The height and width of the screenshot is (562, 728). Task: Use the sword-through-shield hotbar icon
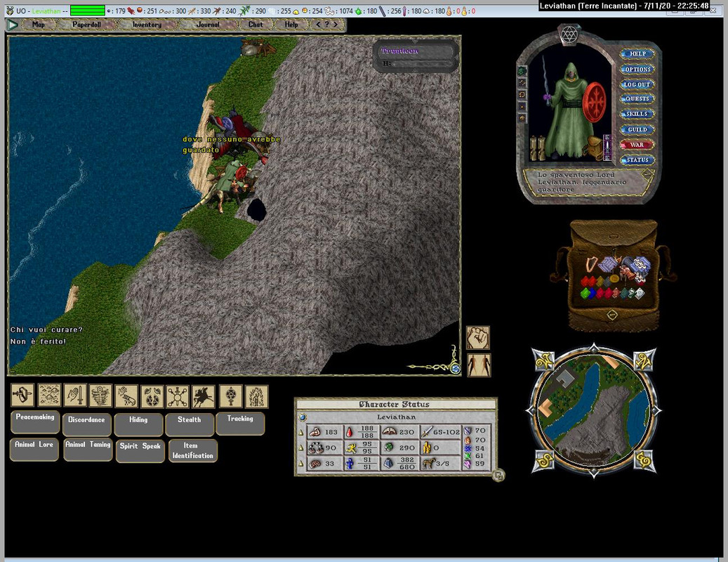point(22,396)
